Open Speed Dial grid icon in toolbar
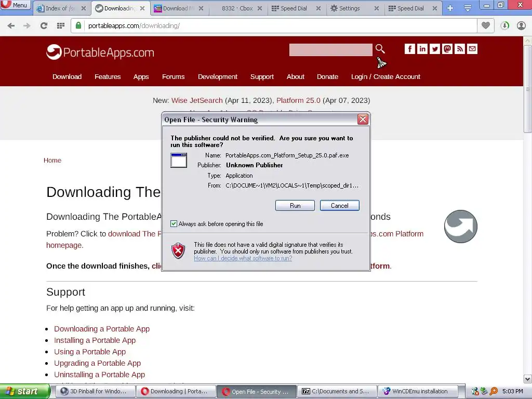The width and height of the screenshot is (532, 399). tap(60, 25)
